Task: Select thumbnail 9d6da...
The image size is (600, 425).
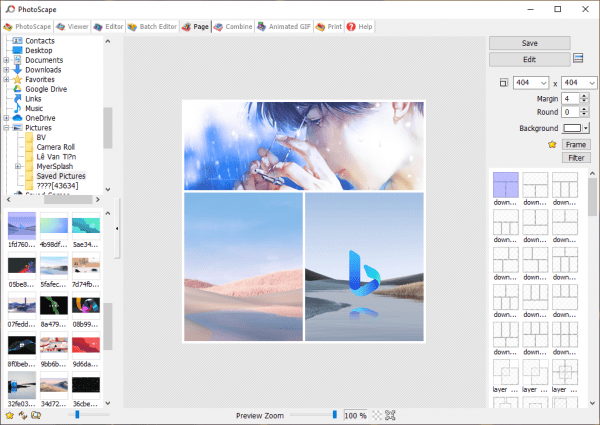Action: point(86,345)
